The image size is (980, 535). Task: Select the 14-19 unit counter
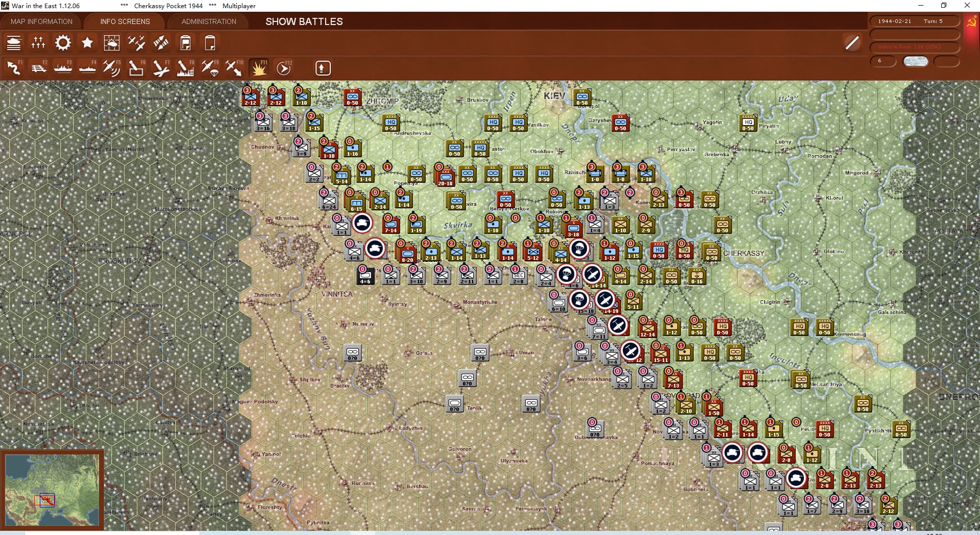[611, 304]
